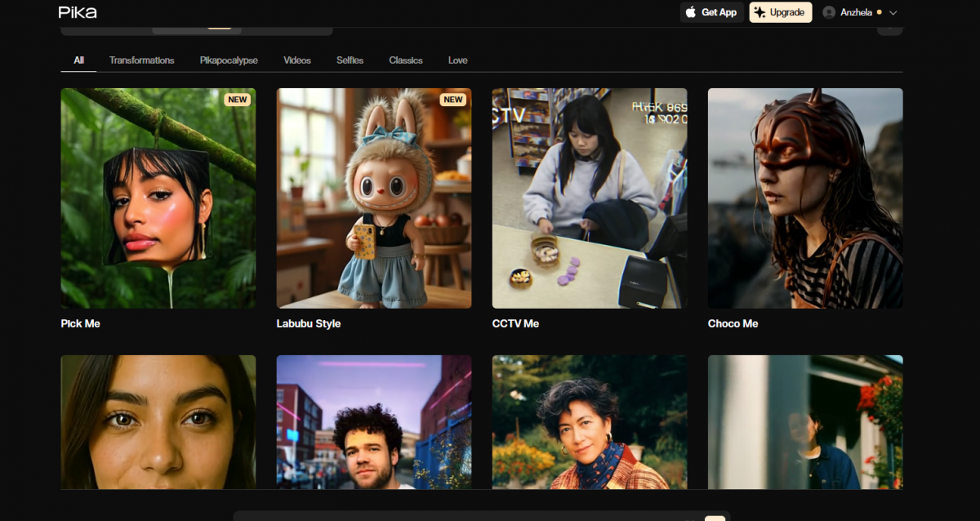980x521 pixels.
Task: Click the NEW badge on Labubu Style
Action: (452, 100)
